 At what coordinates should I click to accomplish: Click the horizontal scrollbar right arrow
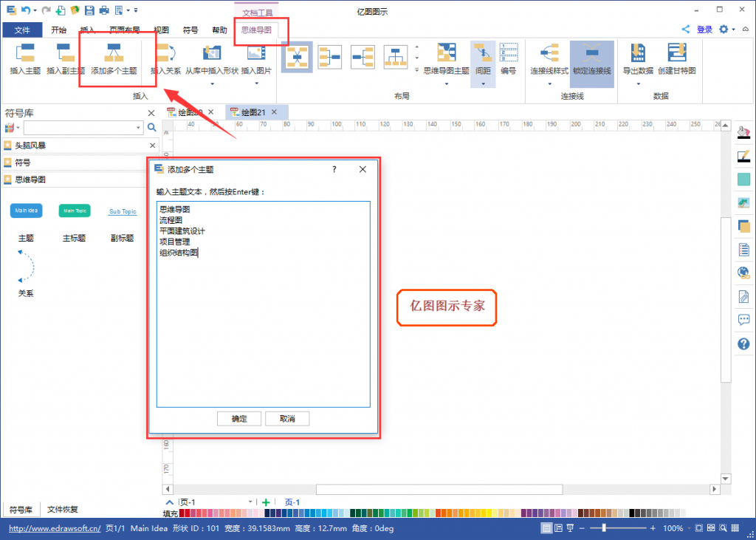[x=715, y=489]
